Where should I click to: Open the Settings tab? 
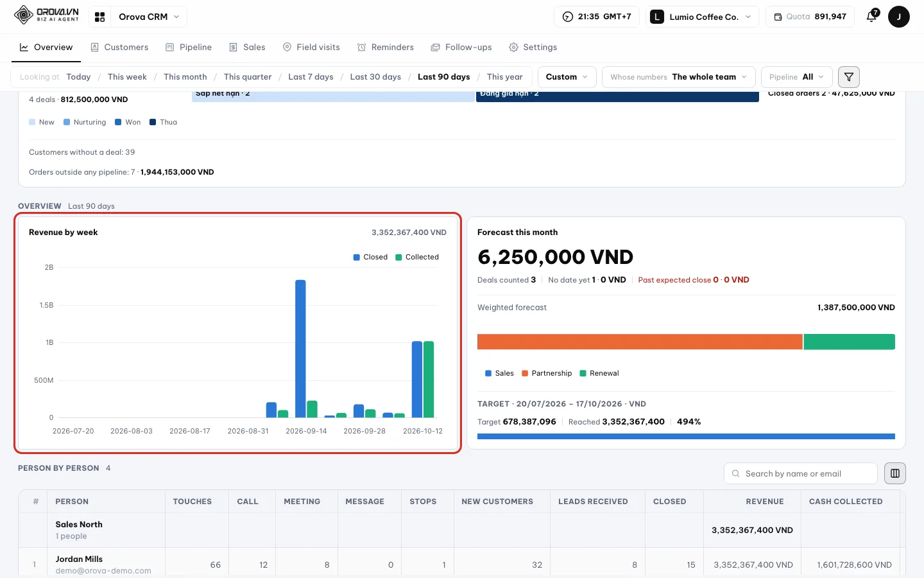tap(533, 48)
